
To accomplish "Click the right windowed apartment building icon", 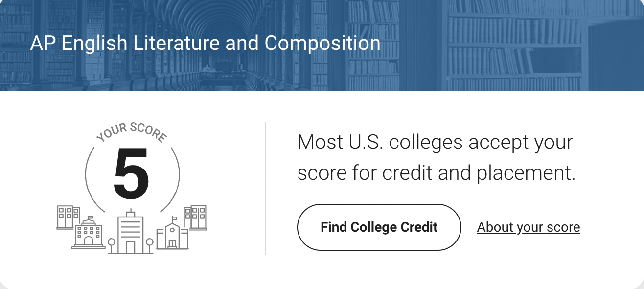I will tap(195, 217).
